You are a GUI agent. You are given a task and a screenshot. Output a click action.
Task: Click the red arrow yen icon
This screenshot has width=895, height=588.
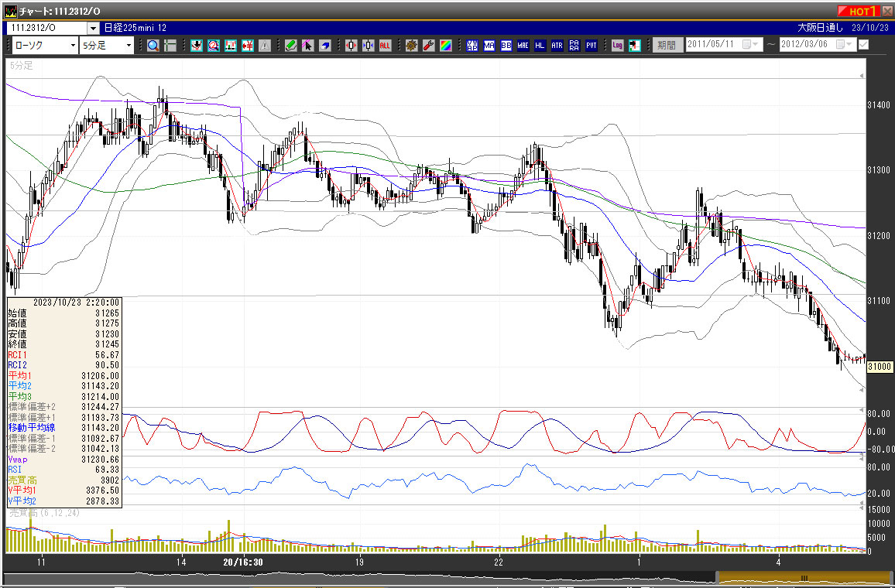pyautogui.click(x=247, y=46)
